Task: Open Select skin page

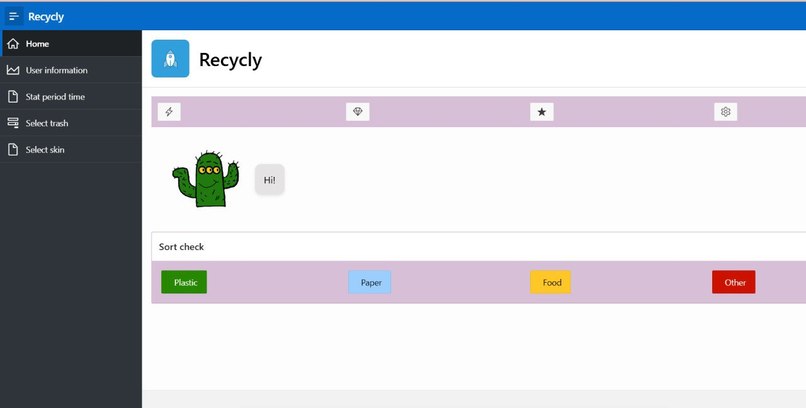Action: point(71,150)
